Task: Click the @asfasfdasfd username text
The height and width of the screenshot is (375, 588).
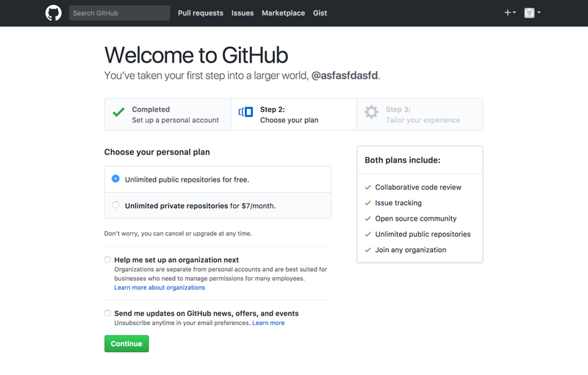Action: (345, 76)
